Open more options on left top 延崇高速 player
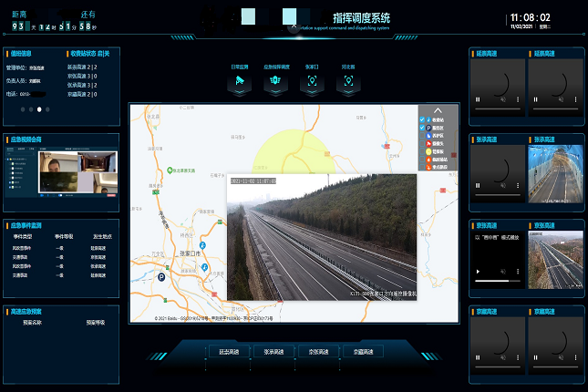The height and width of the screenshot is (392, 588). (518, 99)
